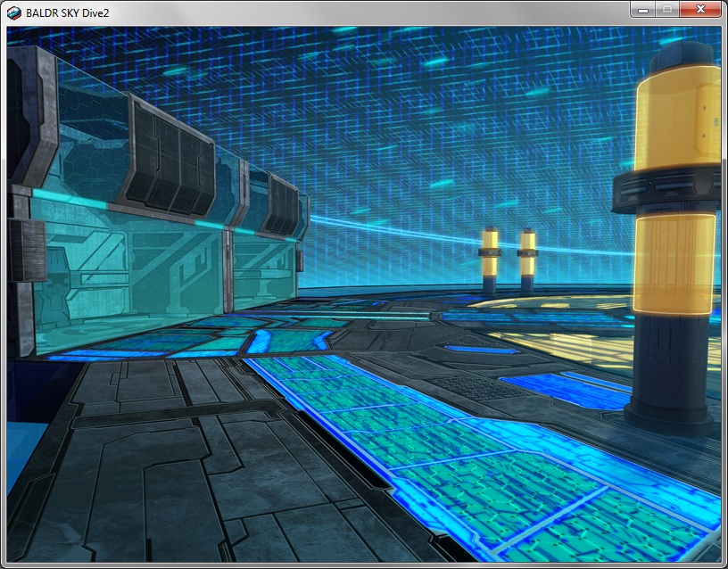Close the BALDR SKY Dive2 window
728x569 pixels.
(x=700, y=9)
